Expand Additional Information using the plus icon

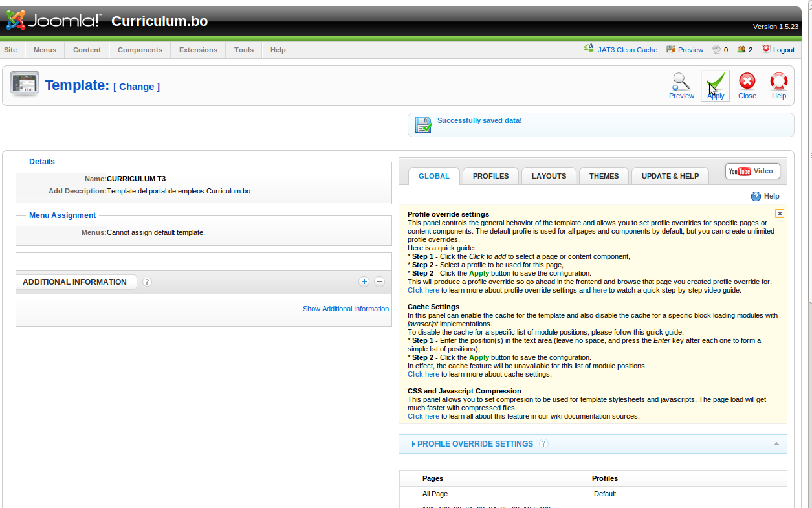pyautogui.click(x=364, y=282)
